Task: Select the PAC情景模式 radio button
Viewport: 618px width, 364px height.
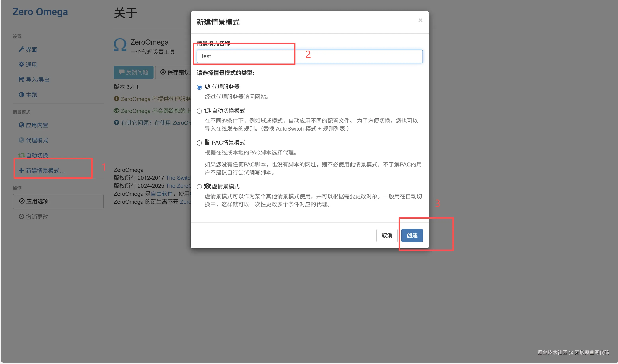Action: point(199,143)
